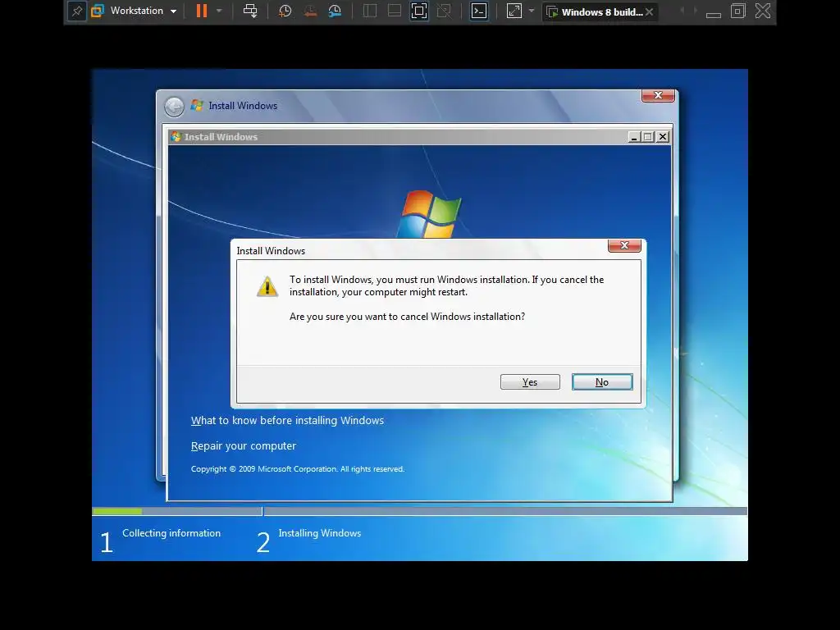Click Repair your computer link

243,445
